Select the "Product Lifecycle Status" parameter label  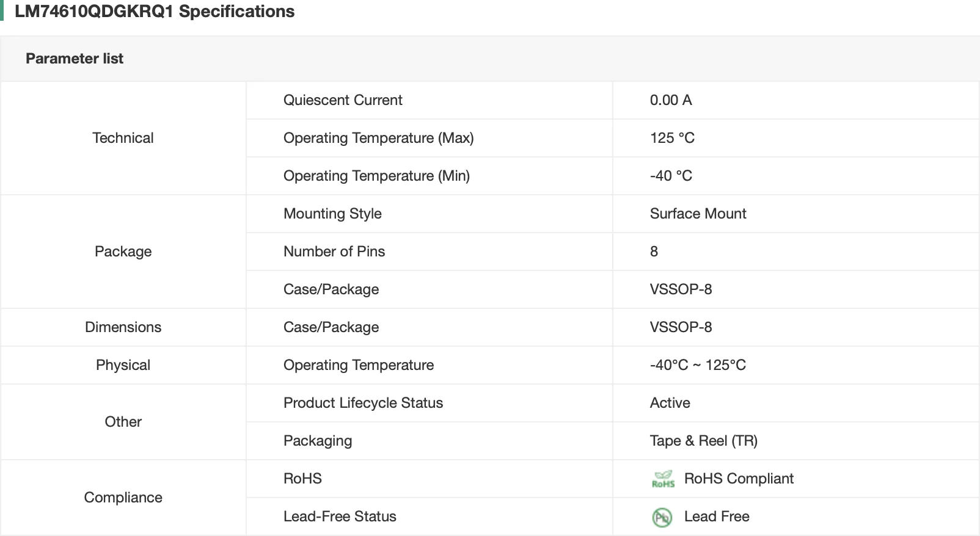[363, 403]
